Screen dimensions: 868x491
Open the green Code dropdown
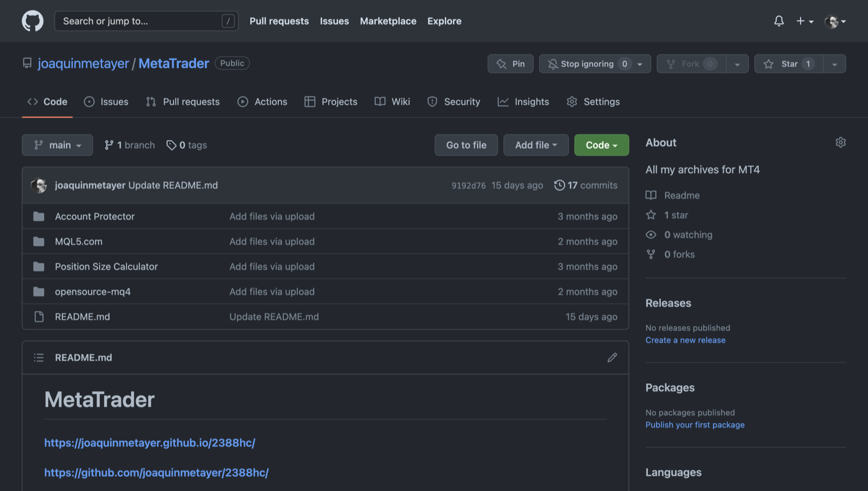(601, 145)
